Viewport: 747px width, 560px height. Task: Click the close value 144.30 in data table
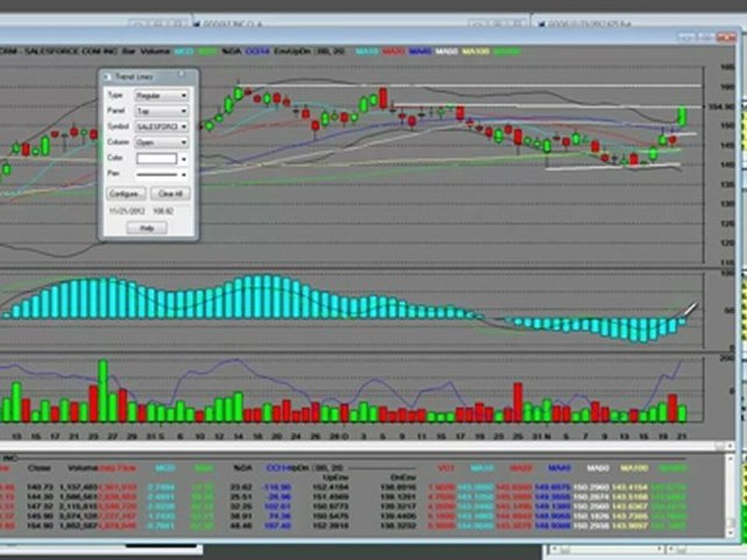[x=40, y=497]
